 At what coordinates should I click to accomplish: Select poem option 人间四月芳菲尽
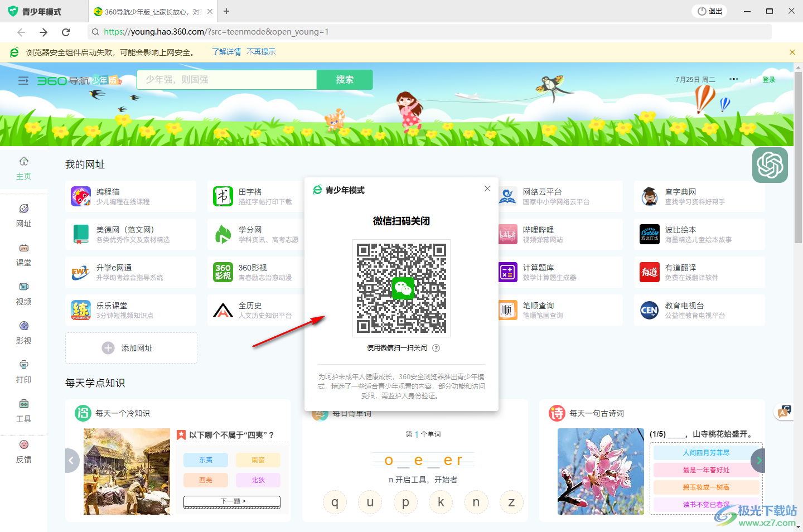tap(706, 453)
